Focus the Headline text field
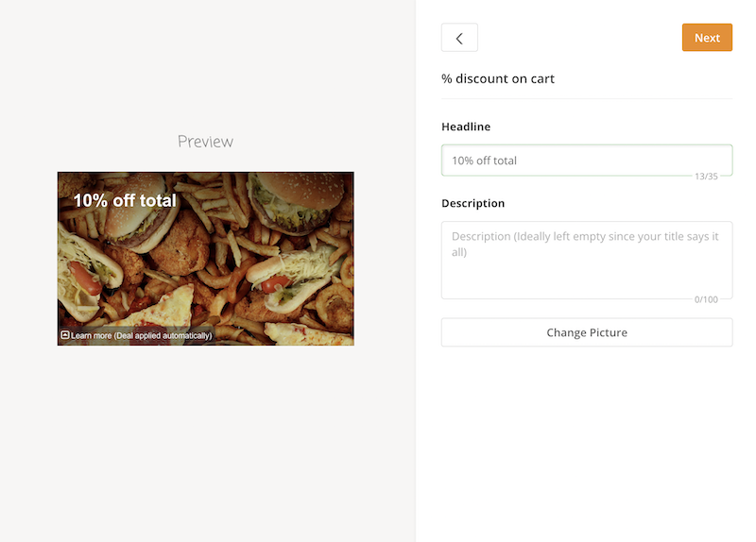 coord(586,161)
